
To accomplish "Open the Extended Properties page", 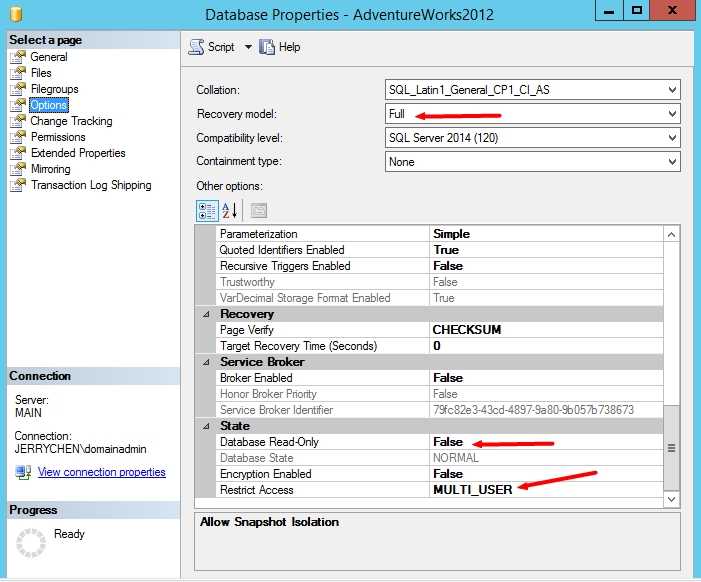I will tap(78, 153).
